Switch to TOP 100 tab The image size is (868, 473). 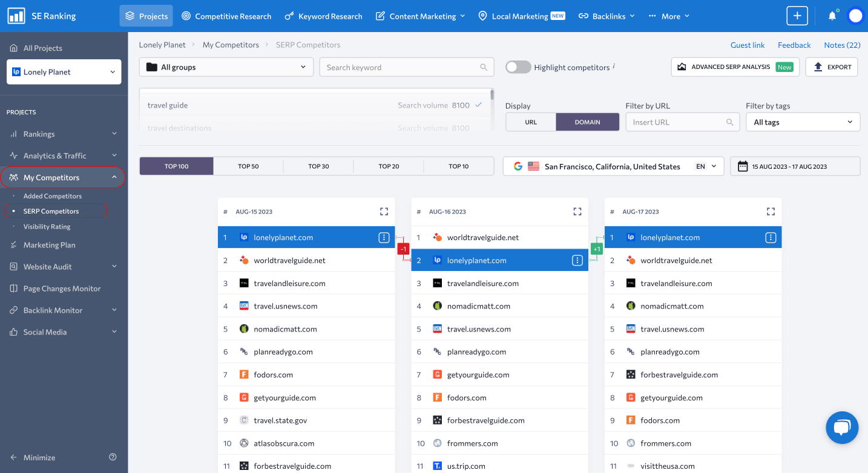[177, 166]
